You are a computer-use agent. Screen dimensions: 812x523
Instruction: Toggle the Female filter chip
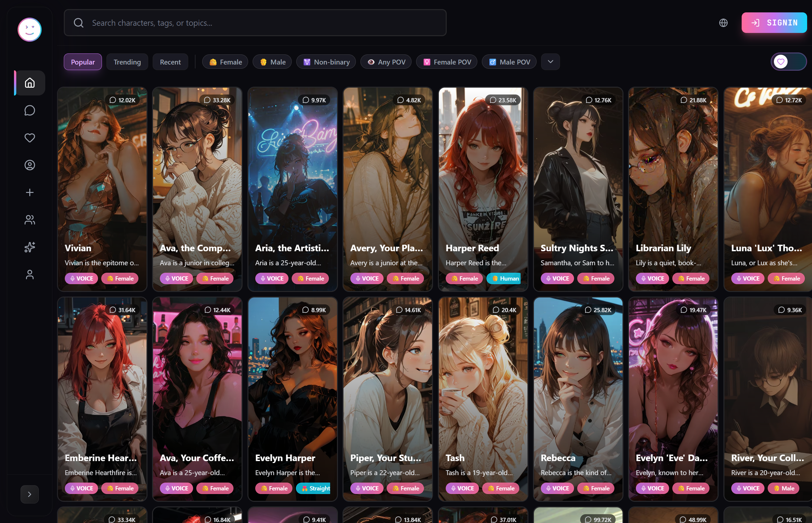[225, 62]
